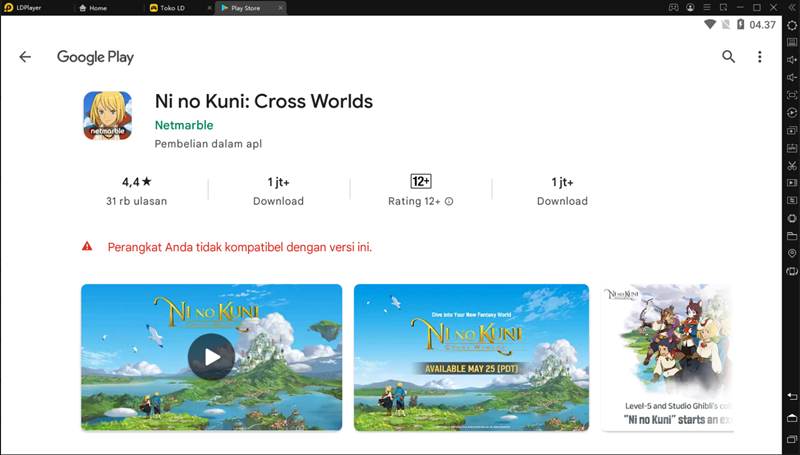Open the LDPlayer hamburger menu
The width and height of the screenshot is (800, 455).
[707, 8]
